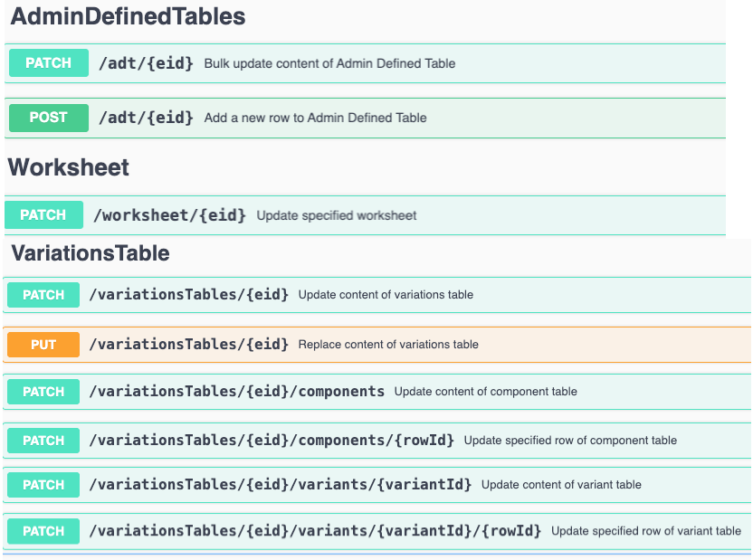
Task: Click PATCH badge for 'Update content of component table'
Action: coord(43,392)
